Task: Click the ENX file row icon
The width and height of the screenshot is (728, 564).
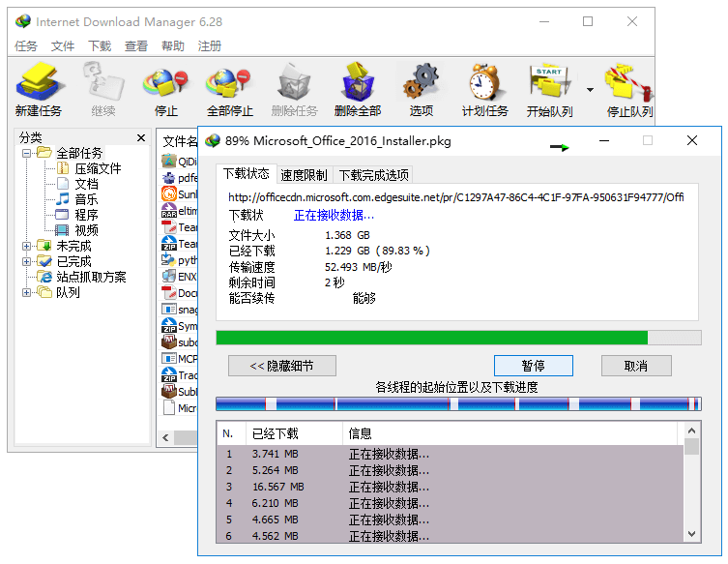Action: point(168,277)
